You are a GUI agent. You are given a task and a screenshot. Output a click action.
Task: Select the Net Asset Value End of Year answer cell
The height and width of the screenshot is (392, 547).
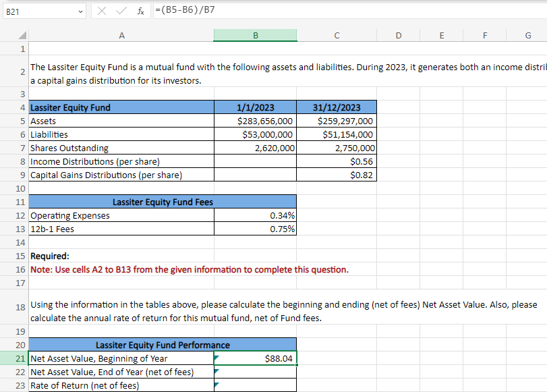(255, 372)
